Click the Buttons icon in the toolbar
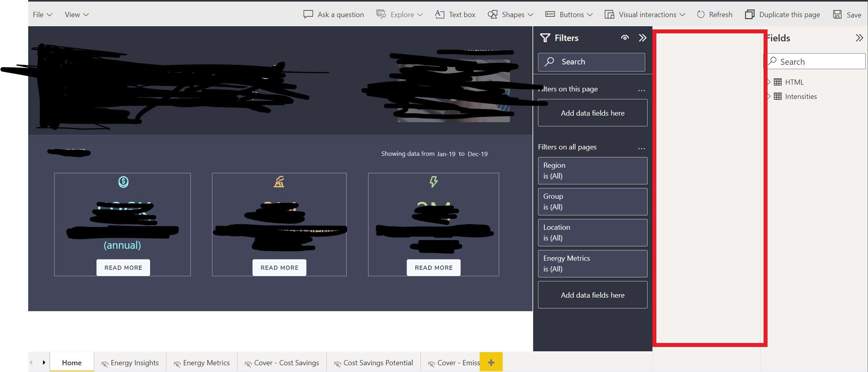Screen dimensions: 868x372 550,14
